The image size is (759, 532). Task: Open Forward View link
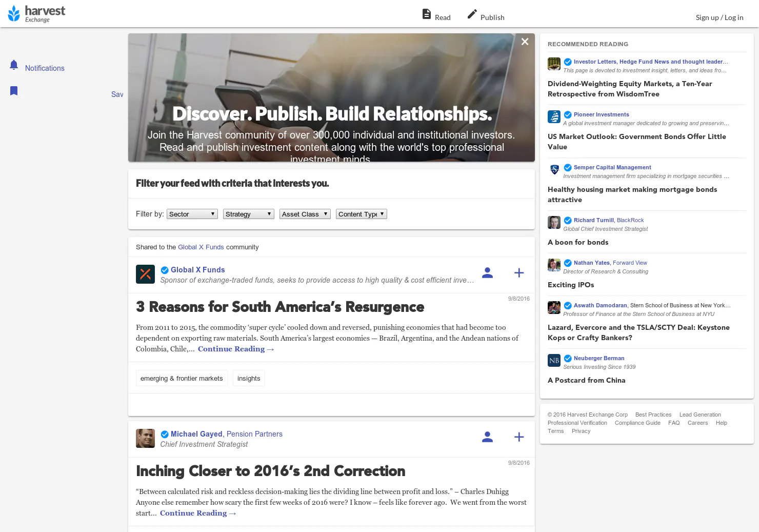630,263
